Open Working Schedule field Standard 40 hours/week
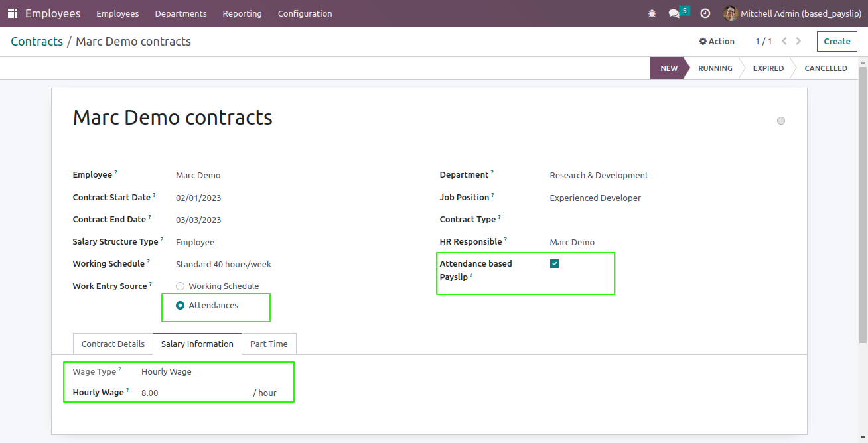Image resolution: width=868 pixels, height=443 pixels. click(x=224, y=264)
